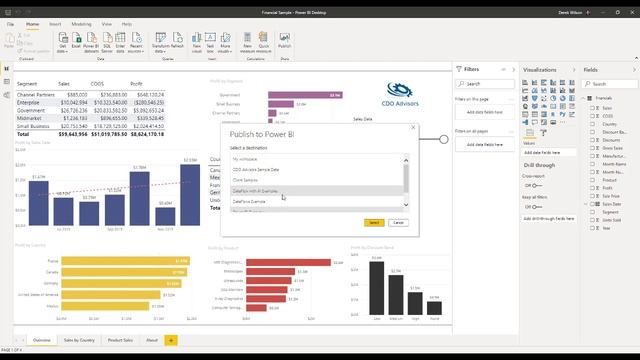Click the destination list scrollbar thumb

click(x=406, y=178)
